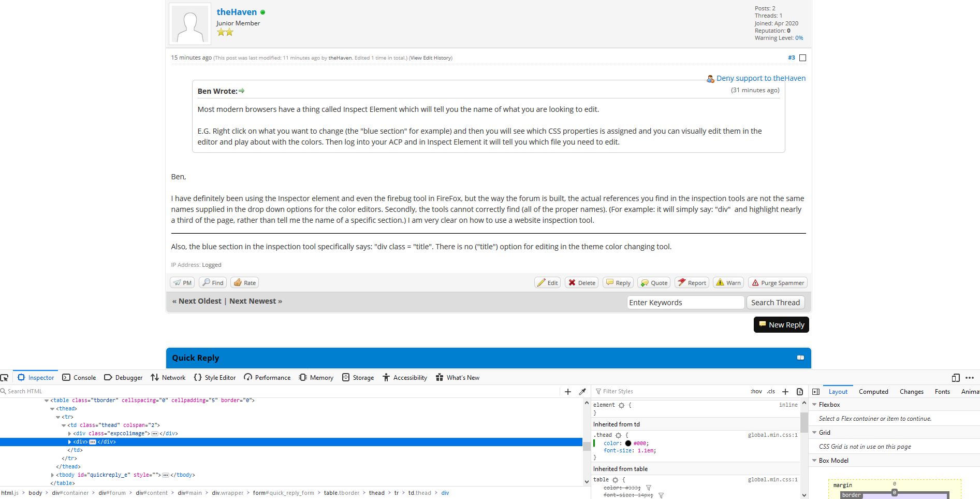The height and width of the screenshot is (499, 980).
Task: Click the Enter Keywords search field
Action: tap(686, 303)
